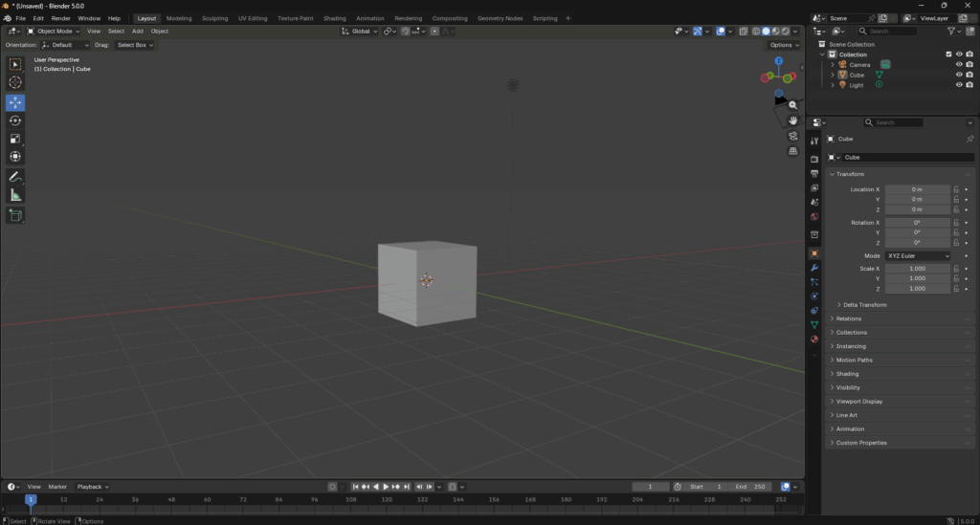Open the Playback popover in timeline
Image resolution: width=980 pixels, height=525 pixels.
[x=92, y=487]
